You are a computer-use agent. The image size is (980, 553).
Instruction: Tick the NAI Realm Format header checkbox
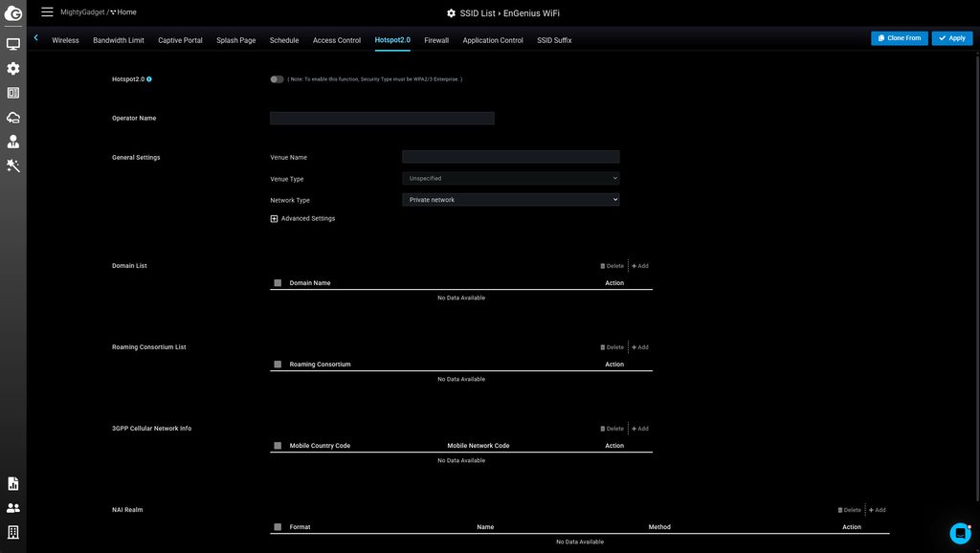(278, 527)
